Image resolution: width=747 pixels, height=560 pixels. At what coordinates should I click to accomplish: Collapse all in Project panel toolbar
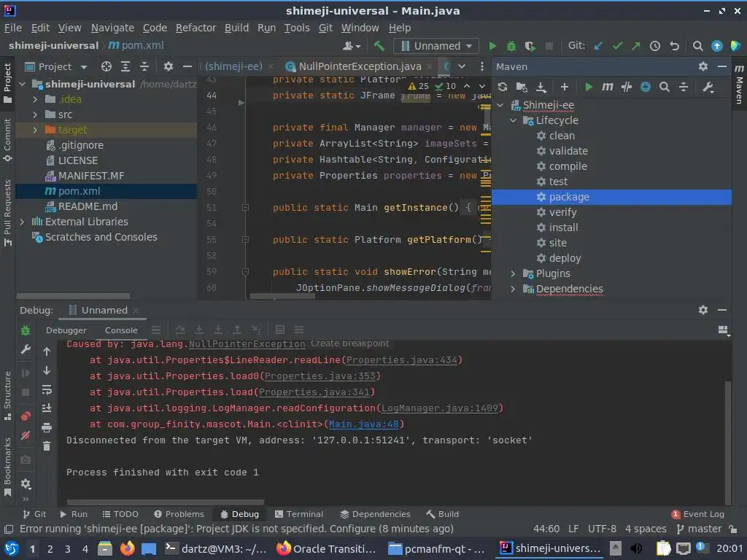point(144,66)
